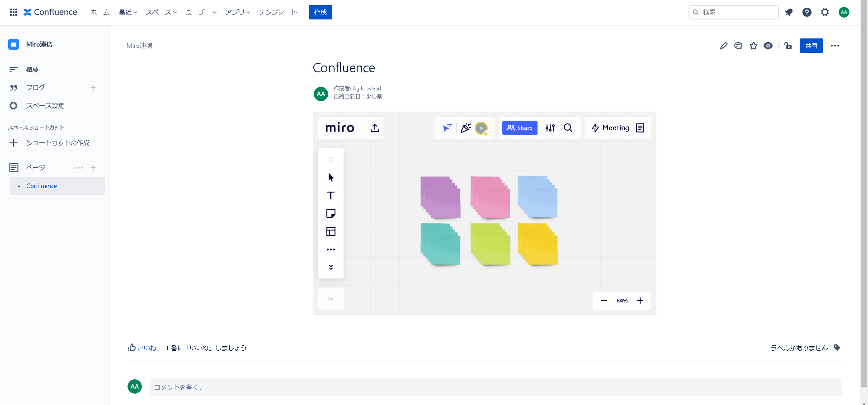Expand the スペース dropdown in top navigation
The height and width of the screenshot is (405, 868).
click(x=161, y=12)
